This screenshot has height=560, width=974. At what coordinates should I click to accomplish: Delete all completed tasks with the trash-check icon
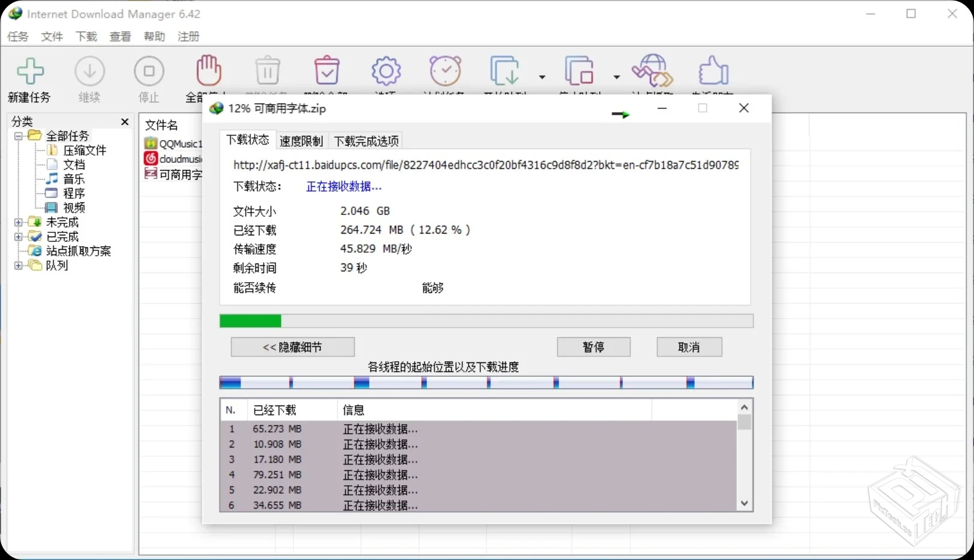tap(327, 71)
